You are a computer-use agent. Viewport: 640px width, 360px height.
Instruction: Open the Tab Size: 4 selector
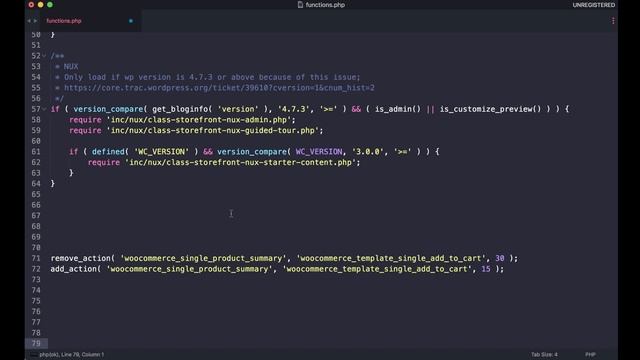[544, 354]
